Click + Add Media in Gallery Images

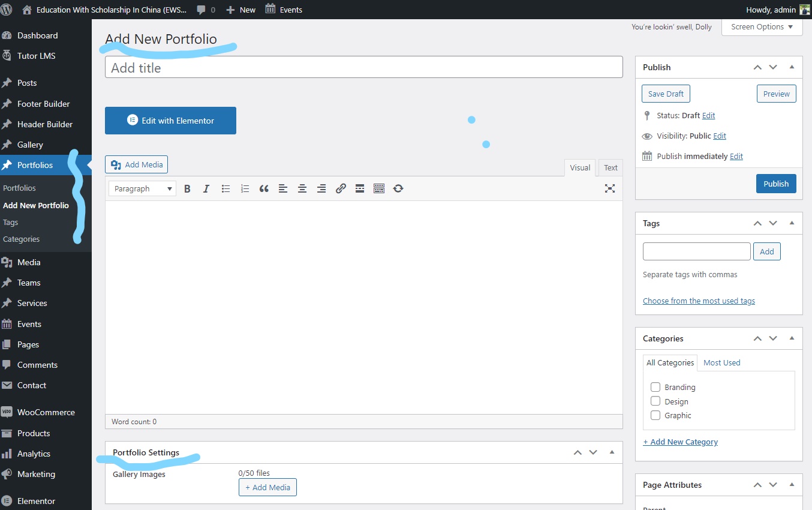click(267, 487)
